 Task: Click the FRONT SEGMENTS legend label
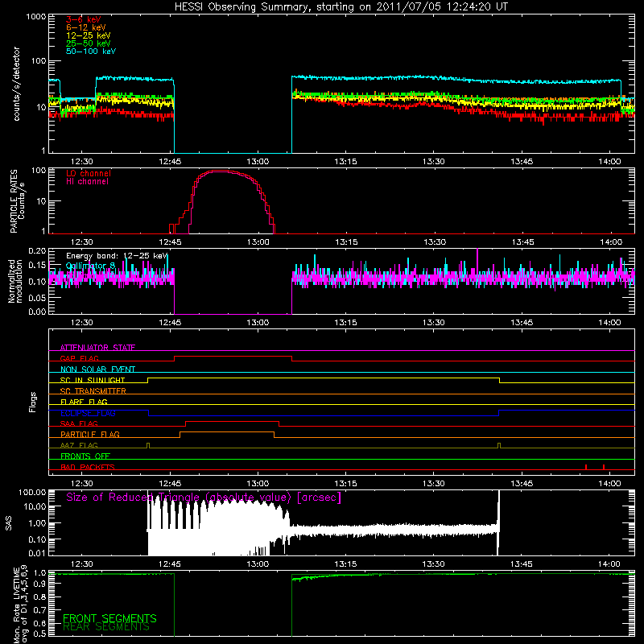click(x=109, y=618)
